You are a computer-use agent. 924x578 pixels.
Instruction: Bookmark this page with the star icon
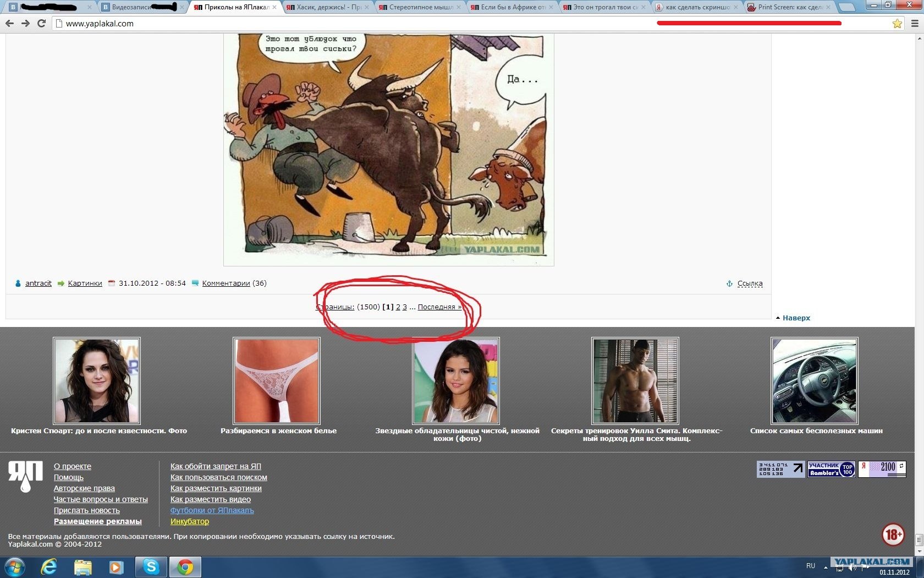coord(897,24)
